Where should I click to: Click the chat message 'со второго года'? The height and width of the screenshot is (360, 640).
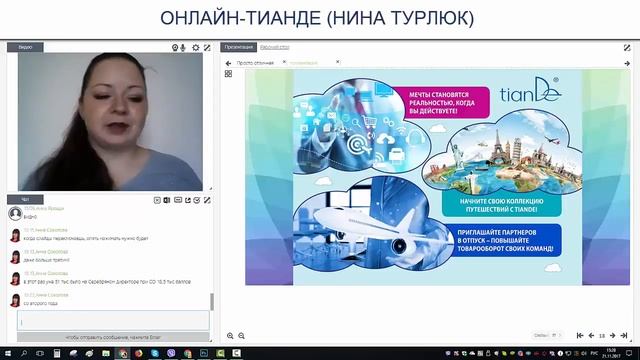40,303
